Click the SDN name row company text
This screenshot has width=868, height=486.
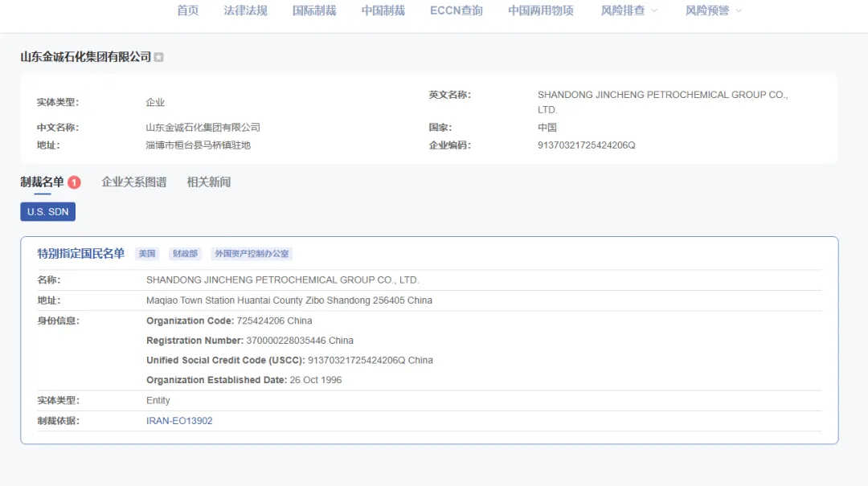282,280
